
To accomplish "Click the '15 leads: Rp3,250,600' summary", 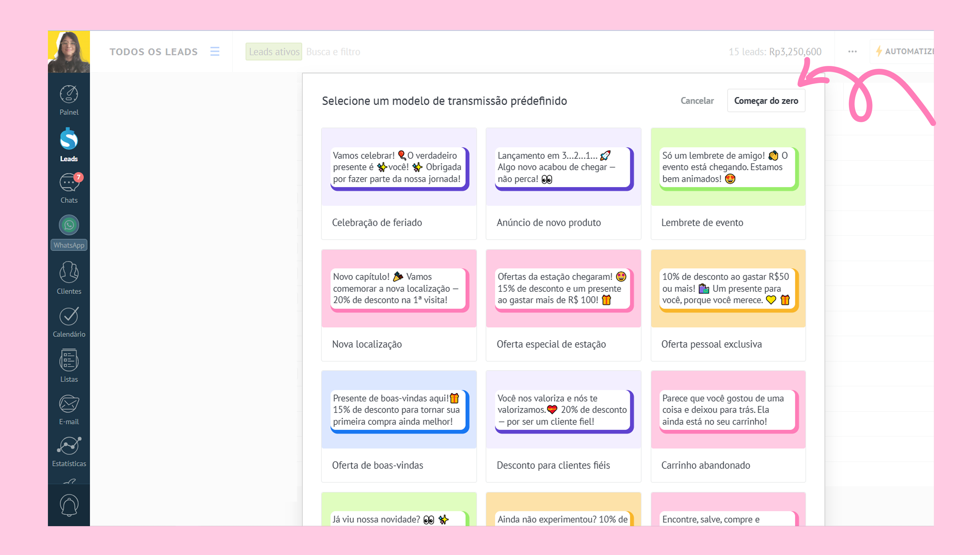I will click(775, 52).
